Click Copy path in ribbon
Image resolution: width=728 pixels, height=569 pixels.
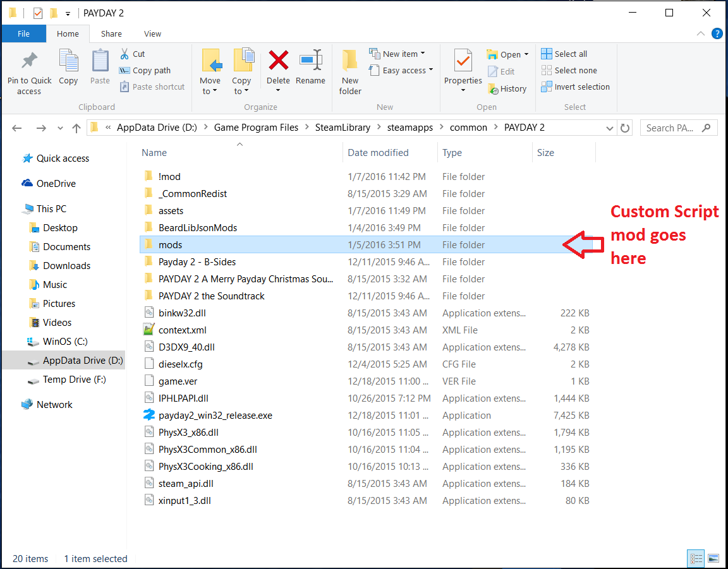[145, 70]
